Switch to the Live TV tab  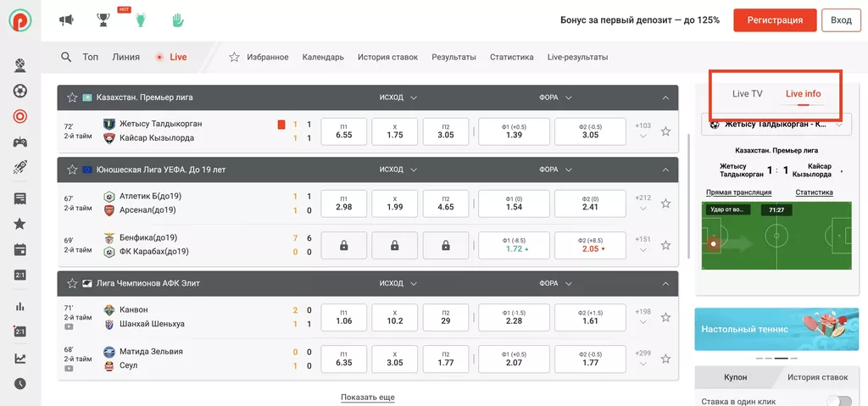747,94
